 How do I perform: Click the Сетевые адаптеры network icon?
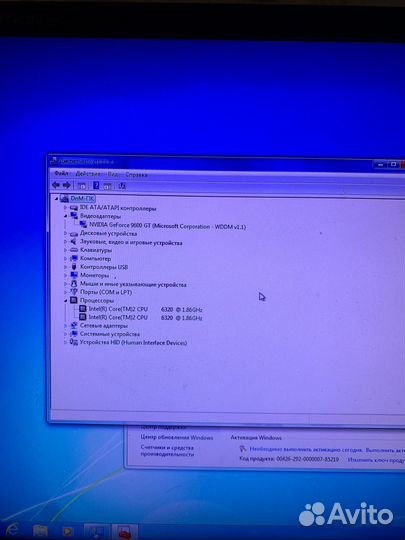point(74,325)
